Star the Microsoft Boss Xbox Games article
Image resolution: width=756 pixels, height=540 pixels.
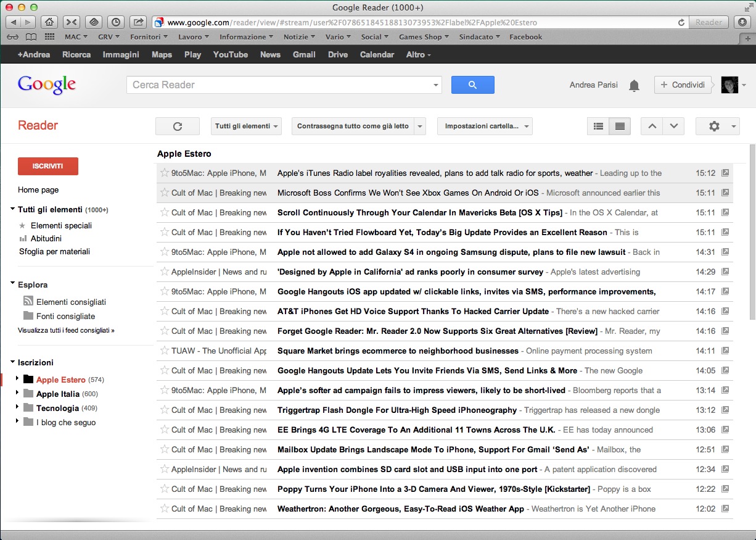[165, 193]
